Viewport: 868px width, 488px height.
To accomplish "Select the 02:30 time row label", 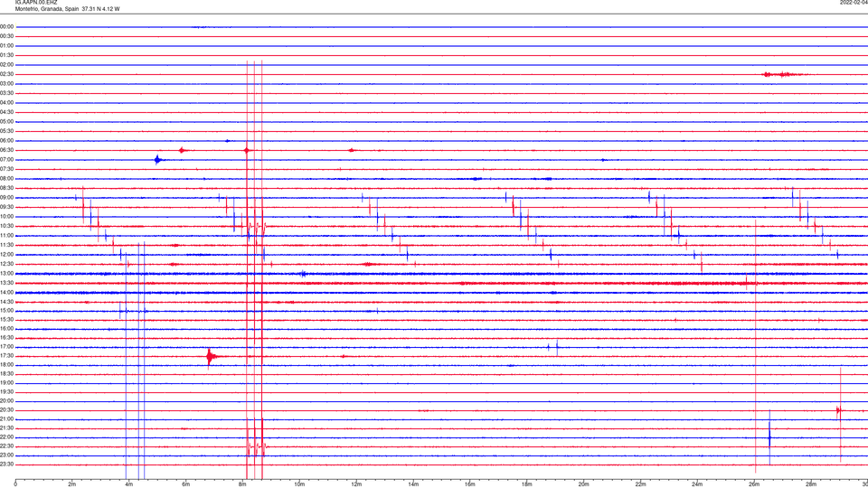I will (x=6, y=74).
